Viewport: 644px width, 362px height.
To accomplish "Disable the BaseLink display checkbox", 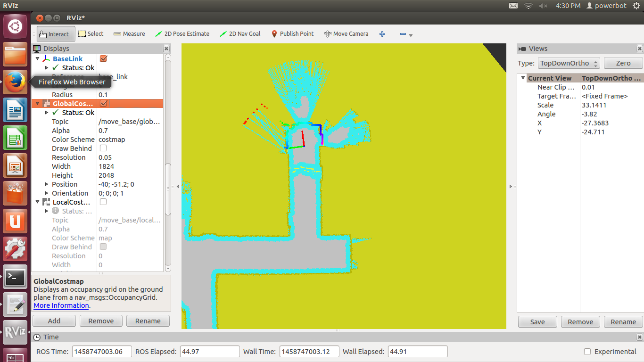I will pos(103,59).
